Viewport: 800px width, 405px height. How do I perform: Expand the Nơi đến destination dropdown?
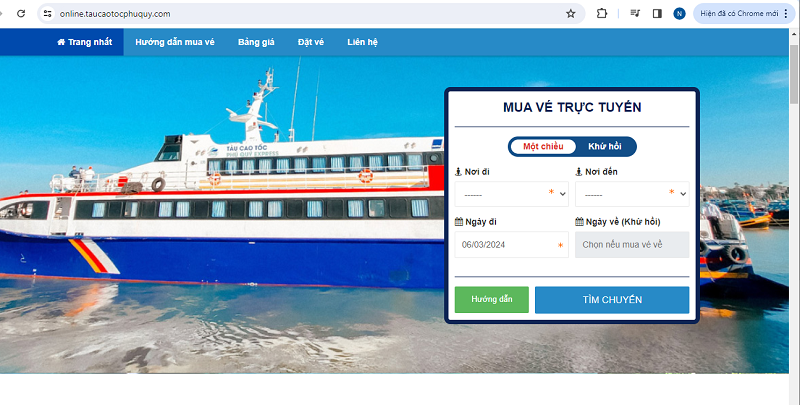pyautogui.click(x=632, y=194)
